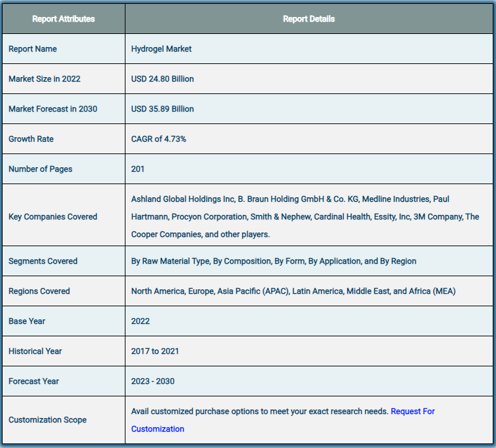Select the Forecast Year label
Screen dimensions: 496x448
(33, 381)
